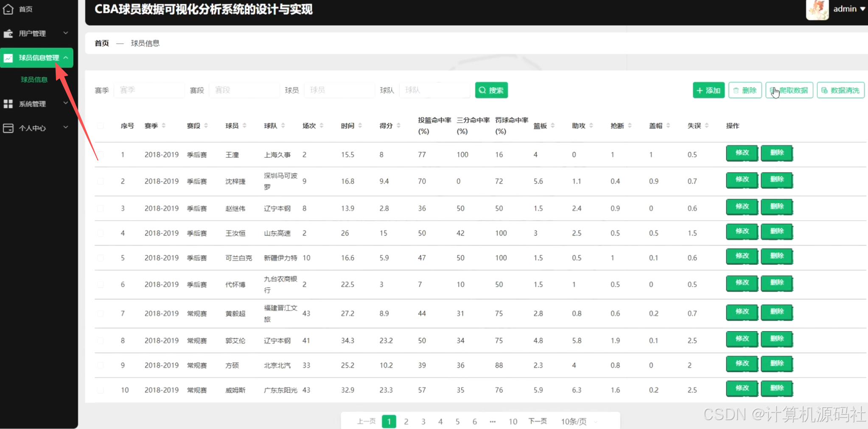Check the row for player 赵继伟

(x=101, y=208)
